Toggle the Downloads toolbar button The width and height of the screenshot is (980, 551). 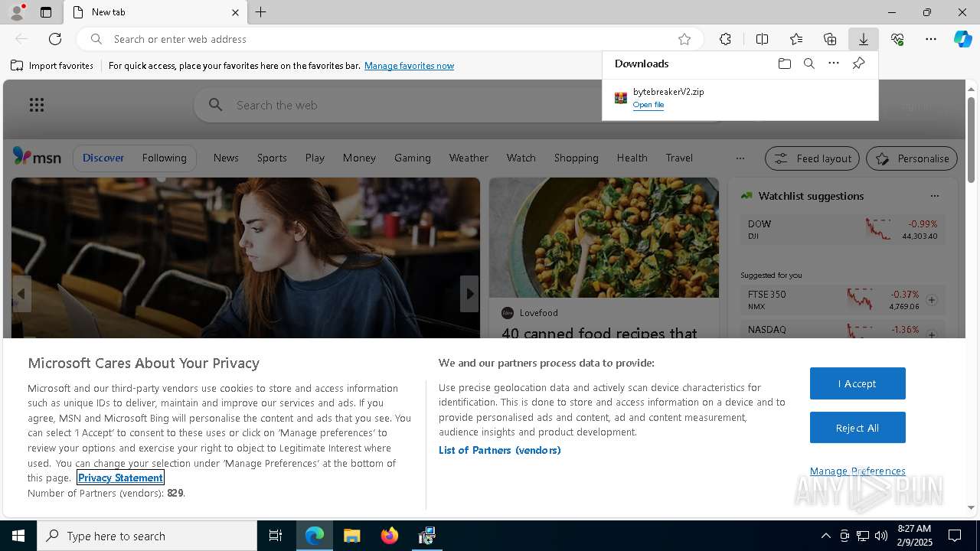point(863,39)
